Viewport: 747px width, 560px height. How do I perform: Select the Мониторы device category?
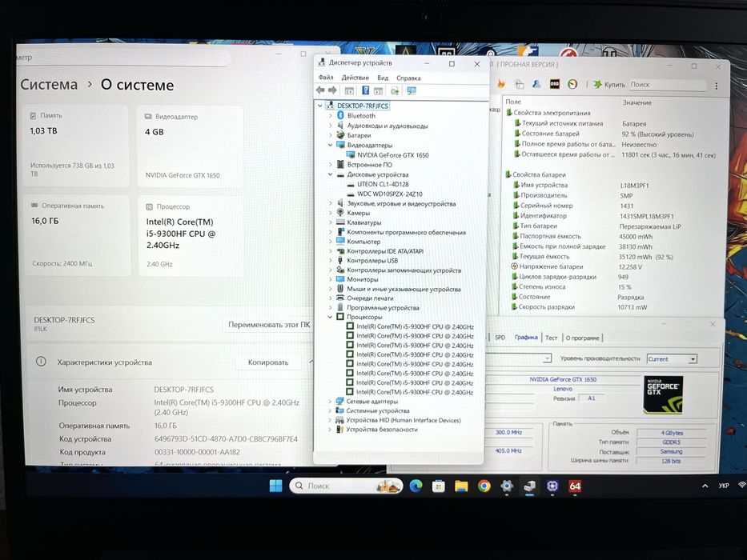point(362,279)
